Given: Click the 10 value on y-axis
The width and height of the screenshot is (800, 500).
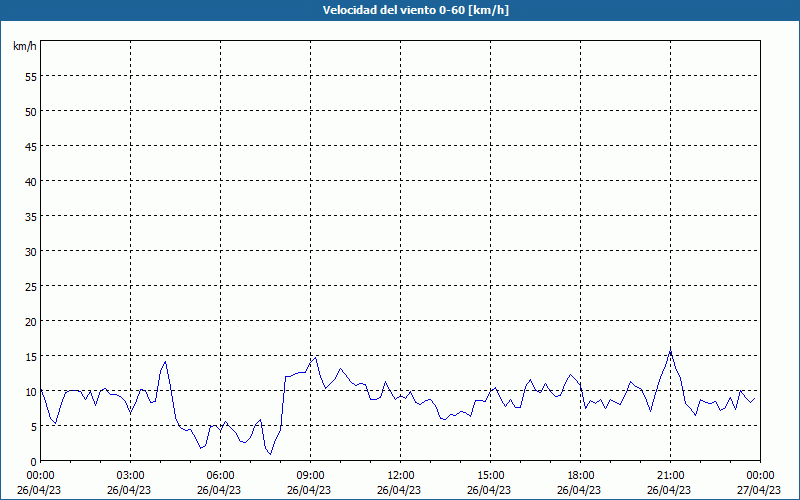Looking at the screenshot, I should (x=31, y=392).
